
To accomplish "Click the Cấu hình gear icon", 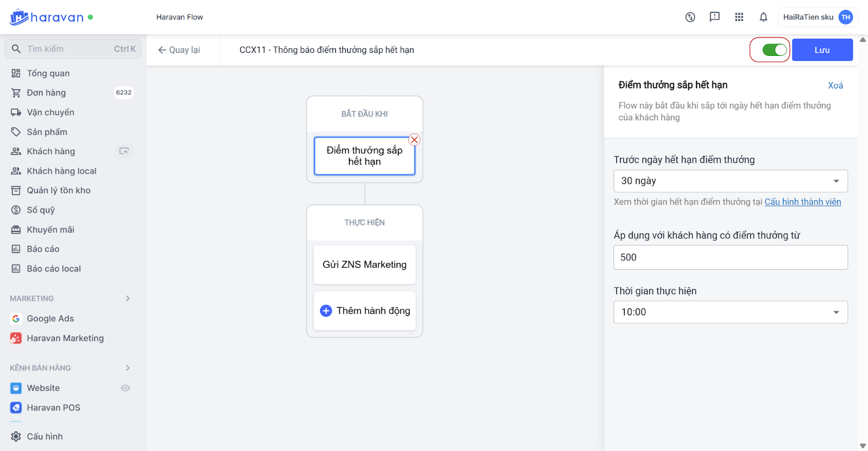I will [x=16, y=436].
